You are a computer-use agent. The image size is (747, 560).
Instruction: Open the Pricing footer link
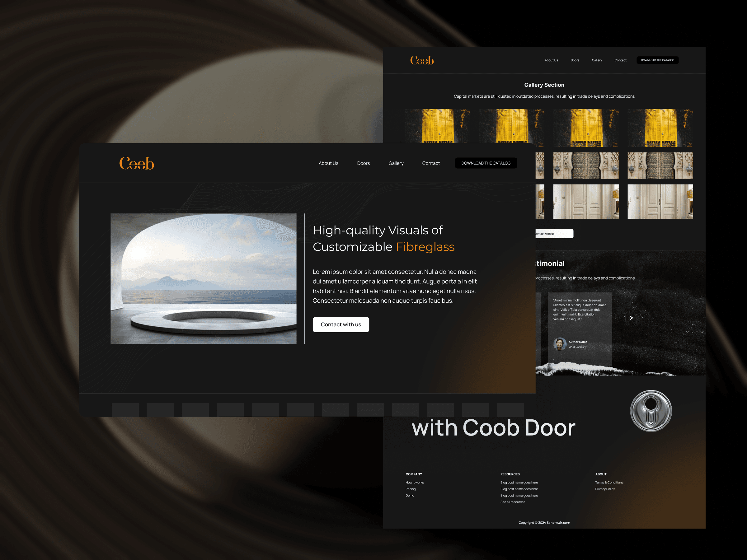point(410,489)
